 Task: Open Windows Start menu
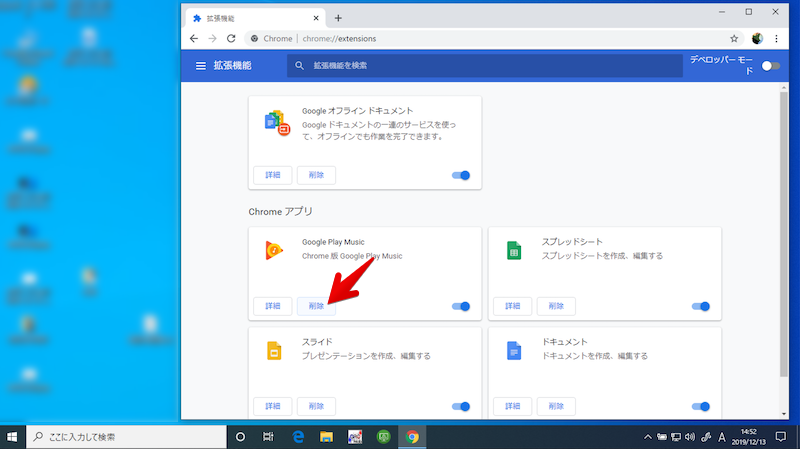(13, 437)
